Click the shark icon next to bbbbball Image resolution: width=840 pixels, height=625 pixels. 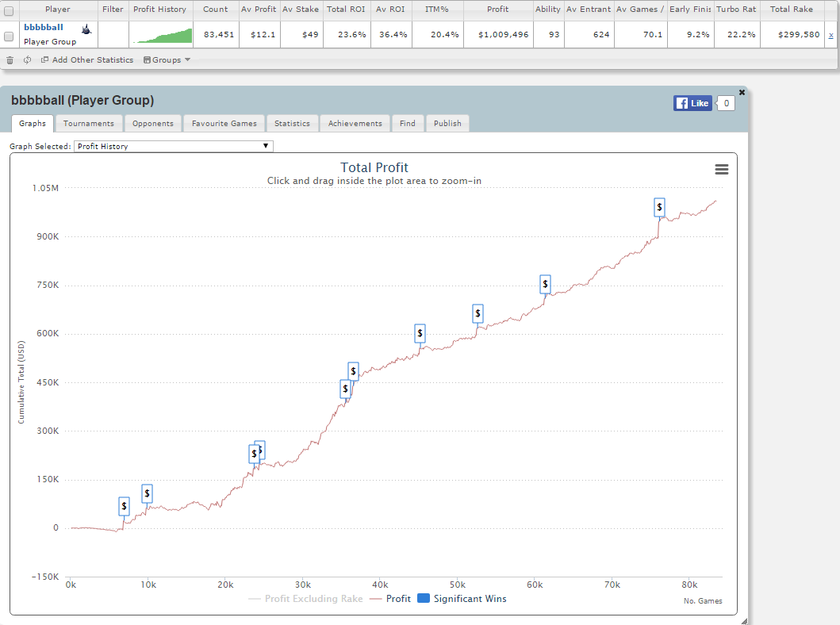point(86,29)
